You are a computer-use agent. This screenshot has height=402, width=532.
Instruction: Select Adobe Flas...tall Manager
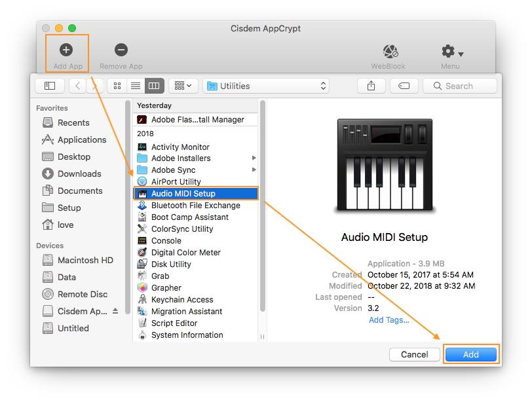pos(195,120)
